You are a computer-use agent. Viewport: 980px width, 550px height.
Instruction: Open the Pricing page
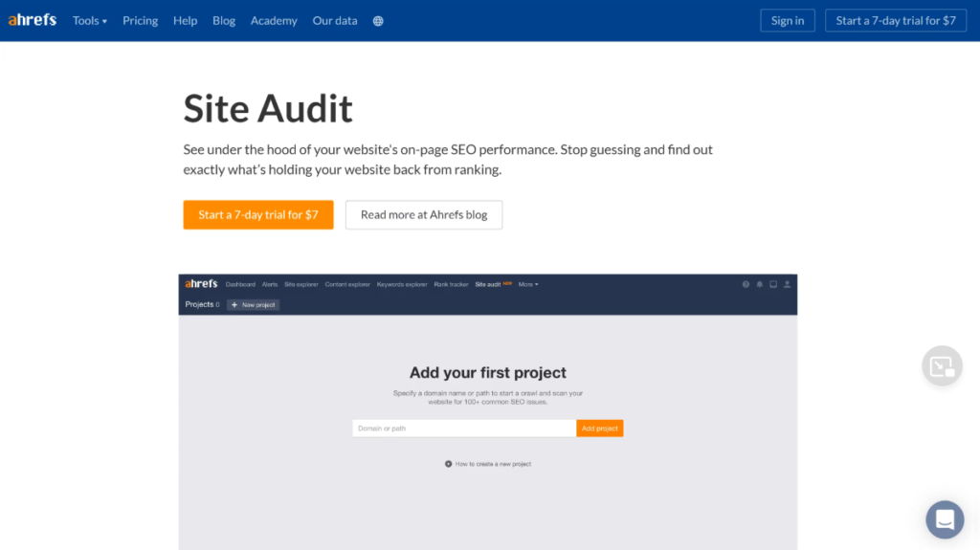pos(140,21)
